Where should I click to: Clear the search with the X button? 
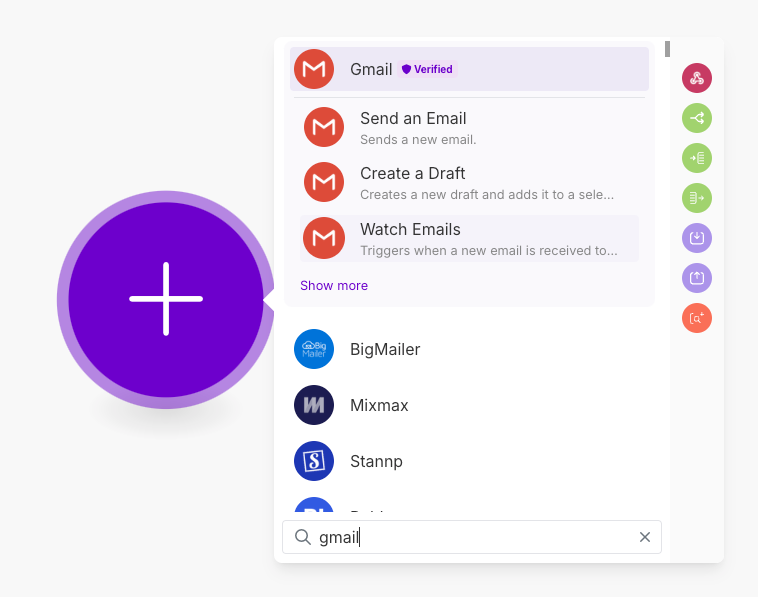pyautogui.click(x=644, y=537)
